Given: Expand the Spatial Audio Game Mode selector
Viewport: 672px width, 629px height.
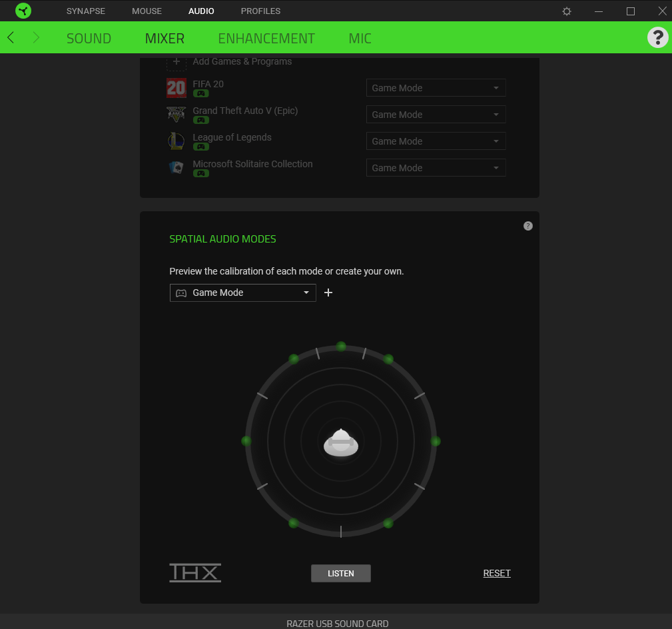Looking at the screenshot, I should pyautogui.click(x=242, y=293).
